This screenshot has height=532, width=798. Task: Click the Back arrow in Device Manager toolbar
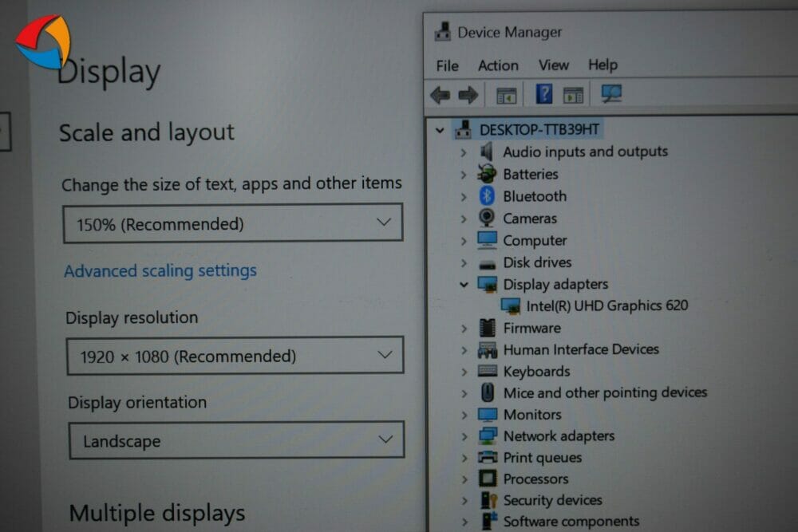[x=440, y=95]
